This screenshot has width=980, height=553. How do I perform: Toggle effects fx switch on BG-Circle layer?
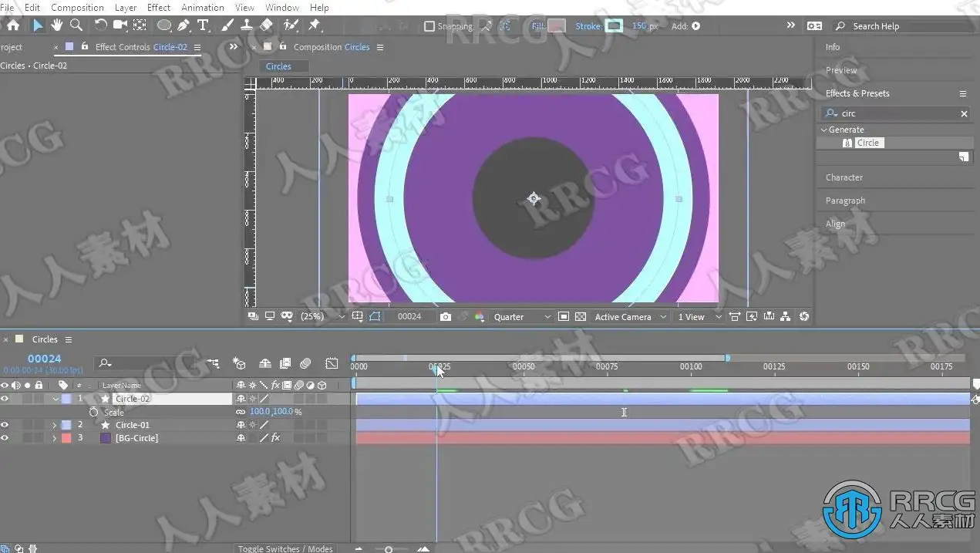(275, 438)
